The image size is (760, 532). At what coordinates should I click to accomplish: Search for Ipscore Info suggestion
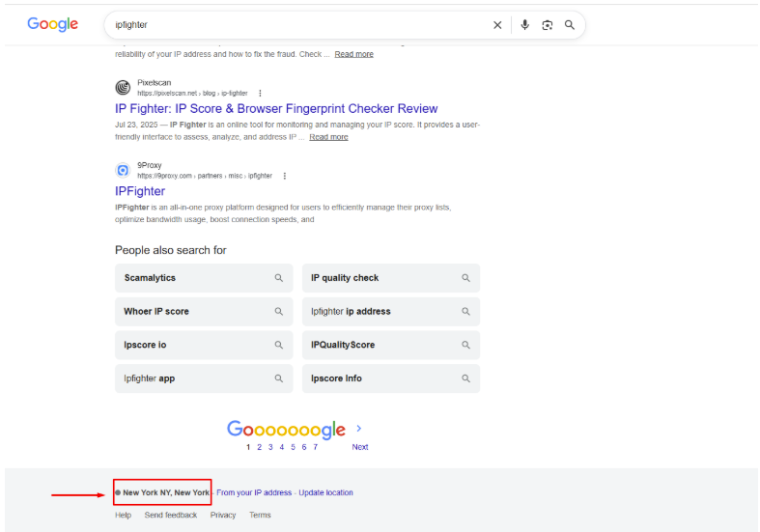pos(391,378)
